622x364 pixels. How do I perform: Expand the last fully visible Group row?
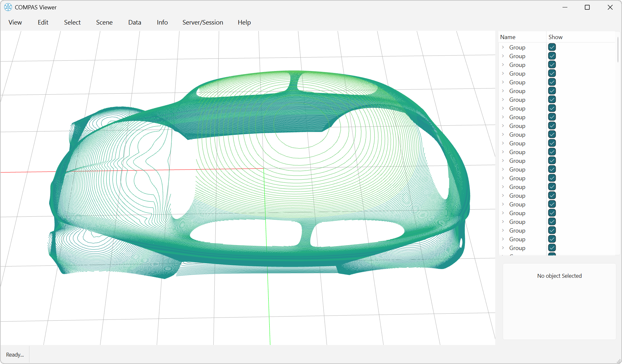(x=503, y=248)
